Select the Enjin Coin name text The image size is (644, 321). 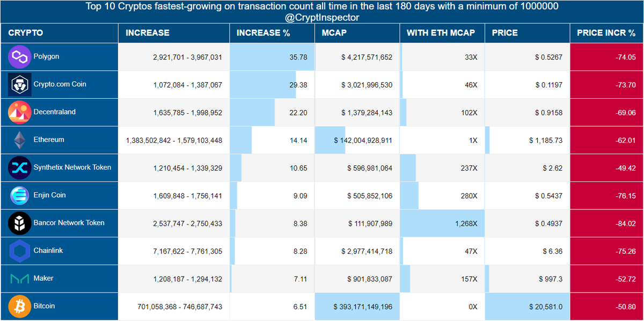[x=49, y=195]
